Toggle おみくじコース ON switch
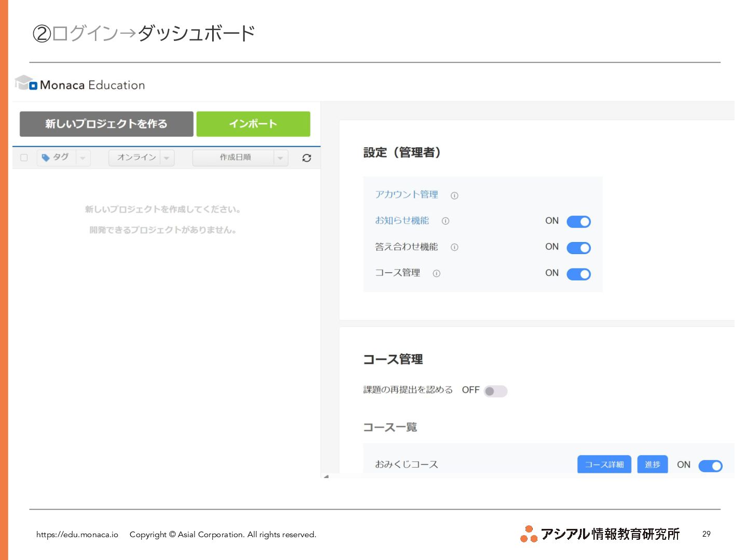This screenshot has height=560, width=747. coord(710,466)
